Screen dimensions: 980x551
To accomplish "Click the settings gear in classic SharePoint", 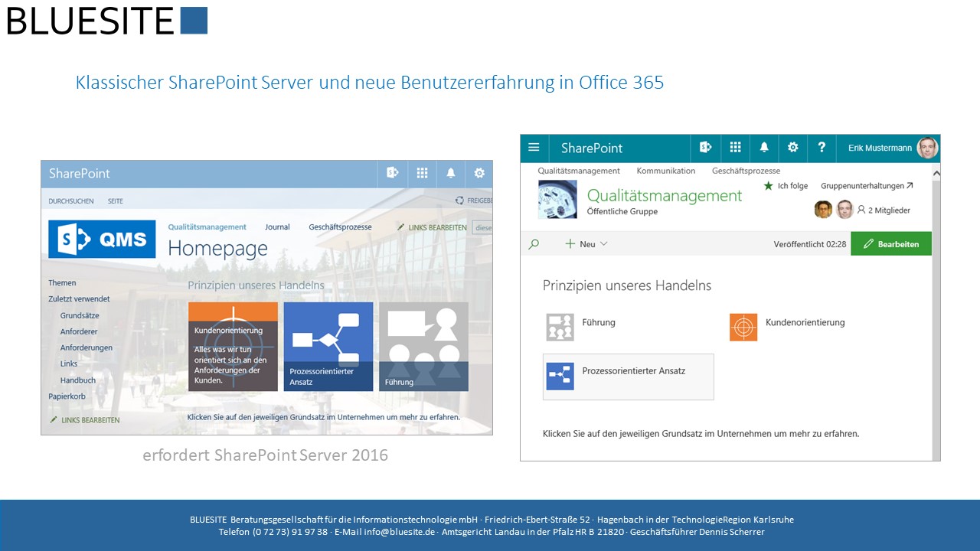I will [x=479, y=174].
